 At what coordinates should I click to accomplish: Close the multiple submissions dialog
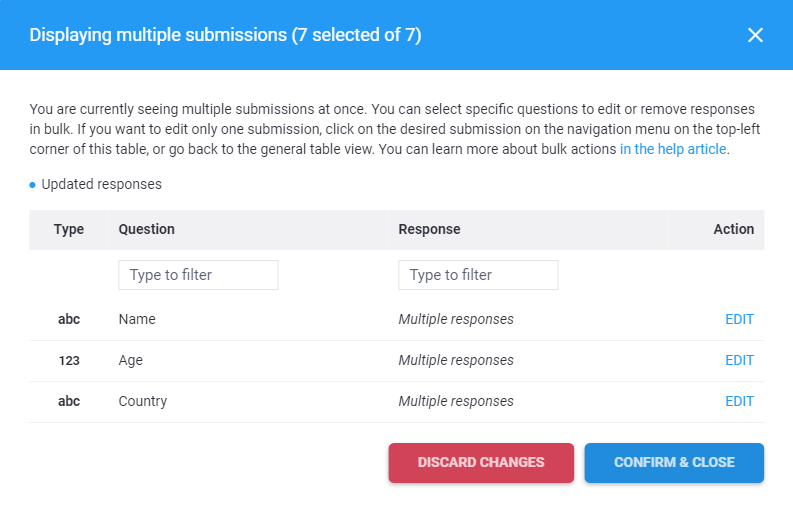coord(755,35)
